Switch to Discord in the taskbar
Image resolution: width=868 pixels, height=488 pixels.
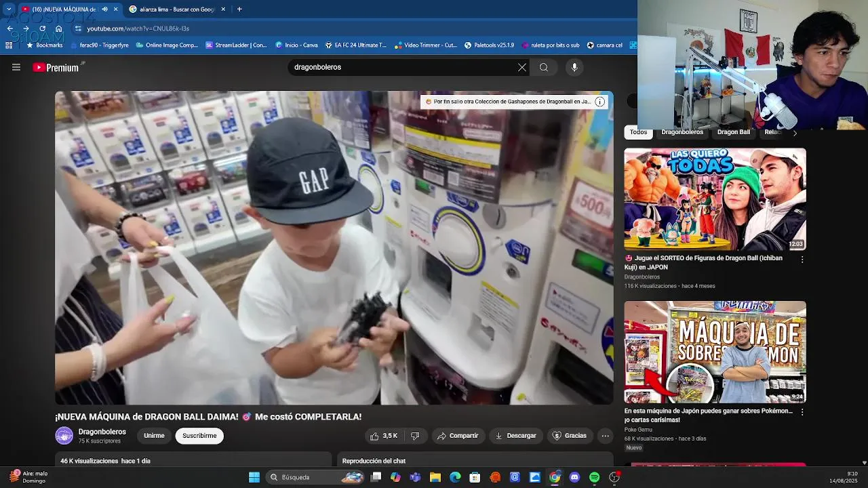click(x=575, y=477)
